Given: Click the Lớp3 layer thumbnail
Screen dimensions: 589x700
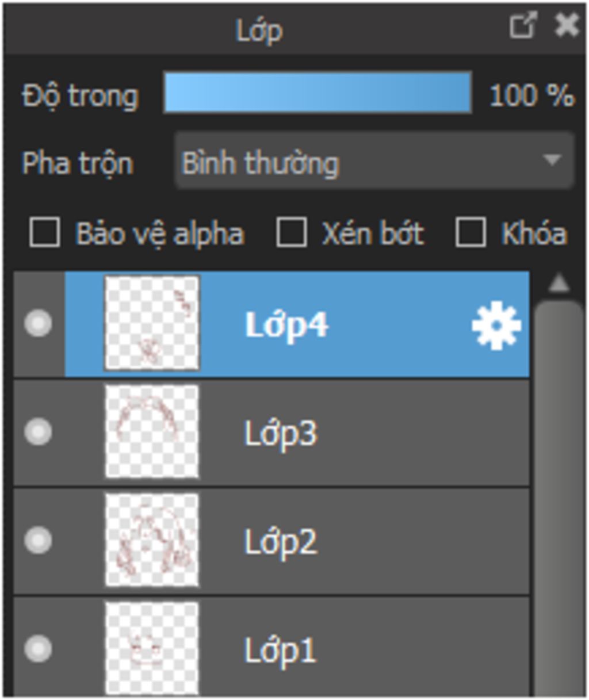Looking at the screenshot, I should tap(152, 431).
